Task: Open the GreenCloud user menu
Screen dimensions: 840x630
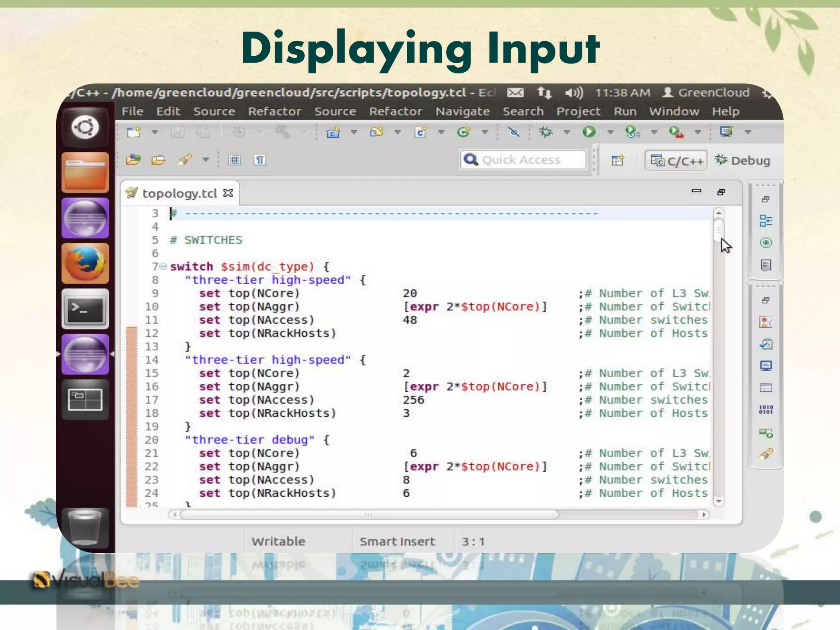Action: (706, 93)
